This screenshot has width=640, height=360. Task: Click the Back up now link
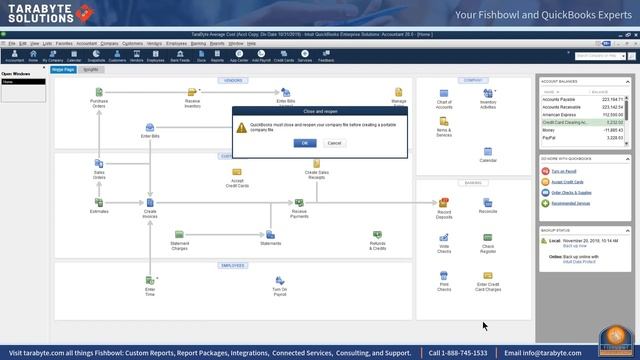[x=575, y=246]
